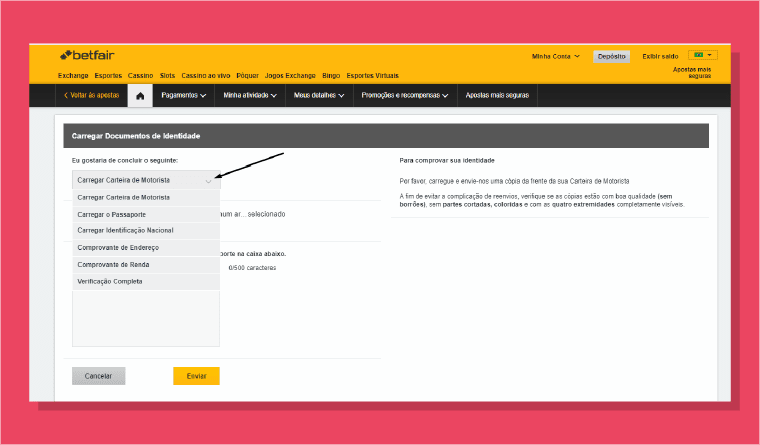This screenshot has width=760, height=445.
Task: Open the Pôquer section
Action: [248, 76]
